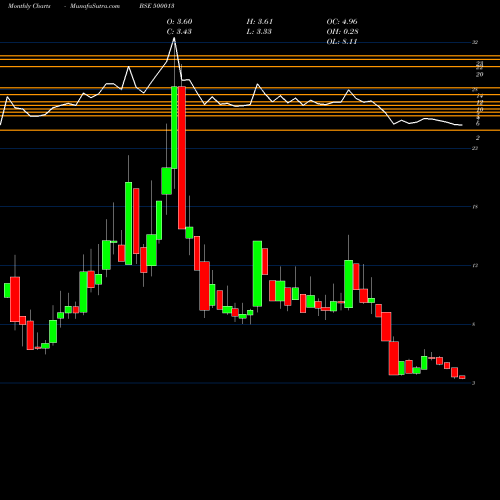Viewport: 500px width, 500px height.
Task: Click the "OC: 4.96" reading
Action: coord(342,22)
